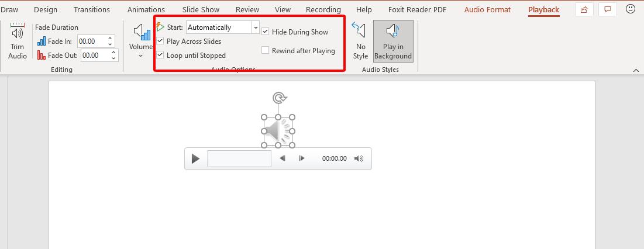The width and height of the screenshot is (644, 249).
Task: Click the Fade Duration label
Action: (57, 27)
